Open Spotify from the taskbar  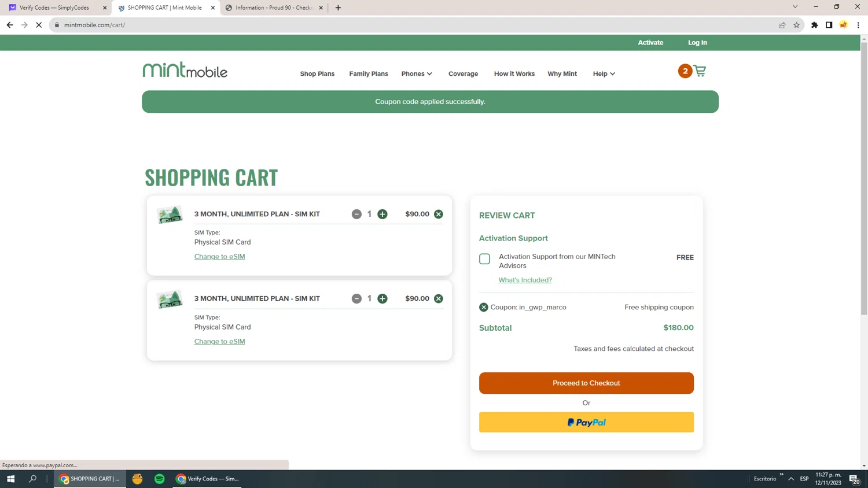click(x=160, y=479)
